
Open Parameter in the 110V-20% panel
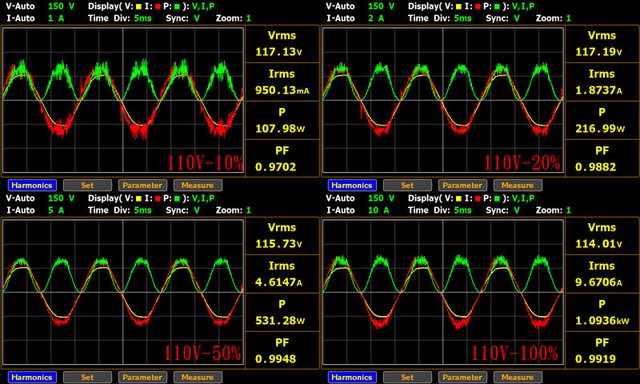click(462, 185)
